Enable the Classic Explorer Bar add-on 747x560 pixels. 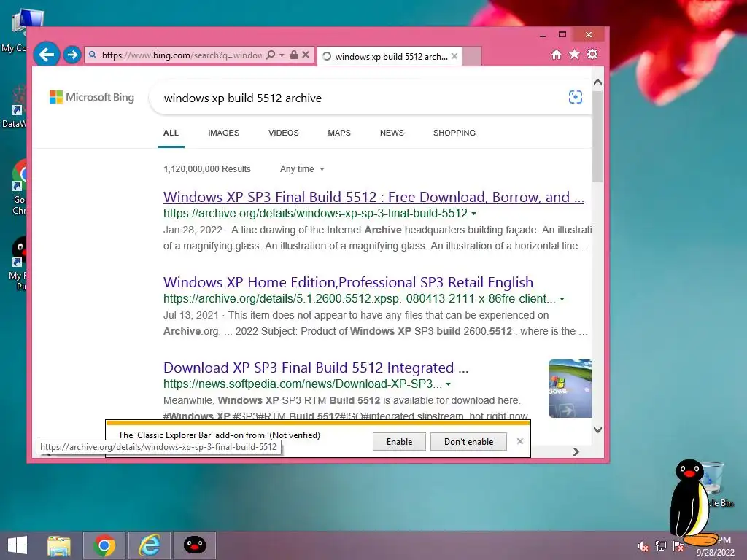click(x=399, y=441)
